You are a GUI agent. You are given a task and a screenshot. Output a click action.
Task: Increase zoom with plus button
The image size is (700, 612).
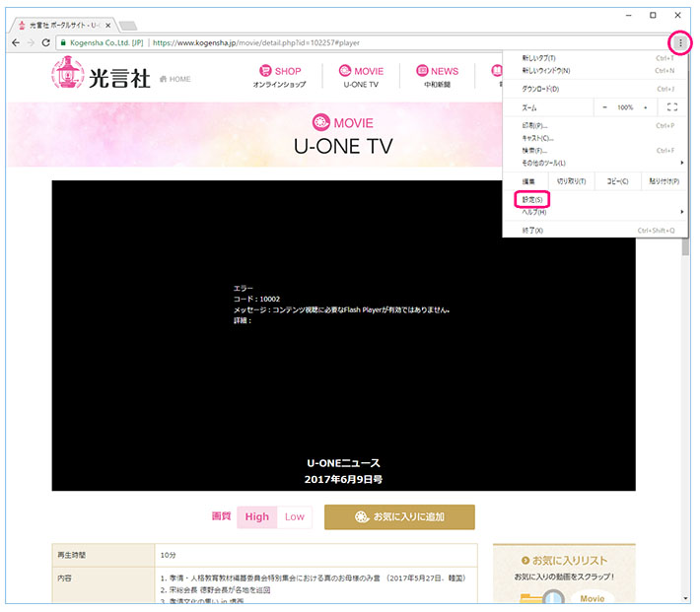tap(646, 107)
